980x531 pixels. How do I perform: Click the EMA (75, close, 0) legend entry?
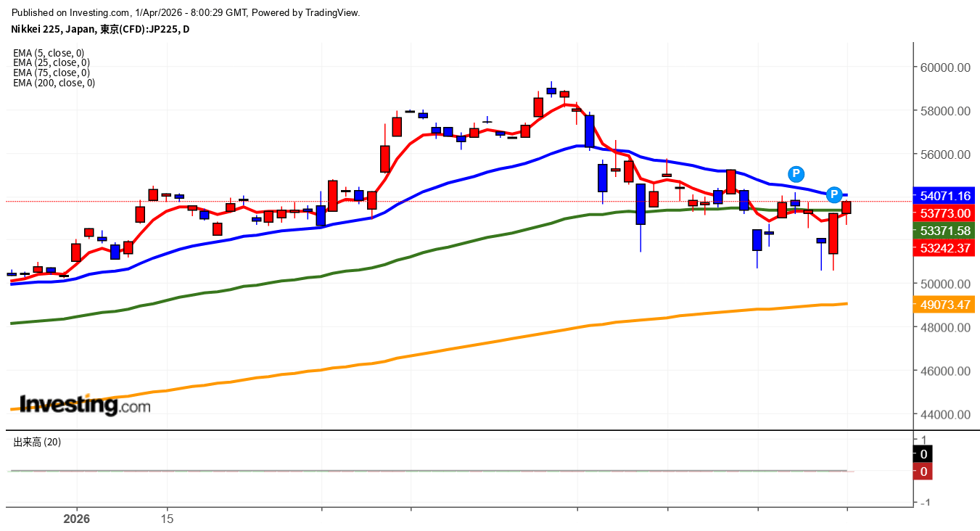(x=51, y=73)
